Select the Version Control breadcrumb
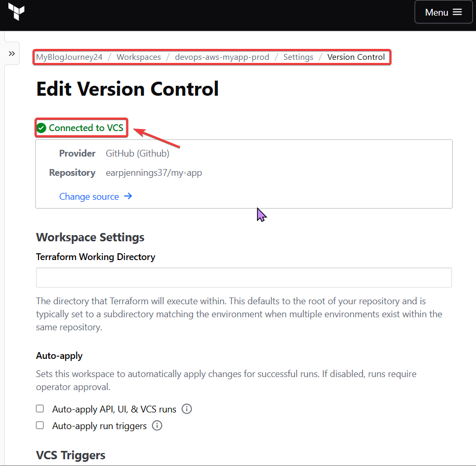 pyautogui.click(x=356, y=57)
